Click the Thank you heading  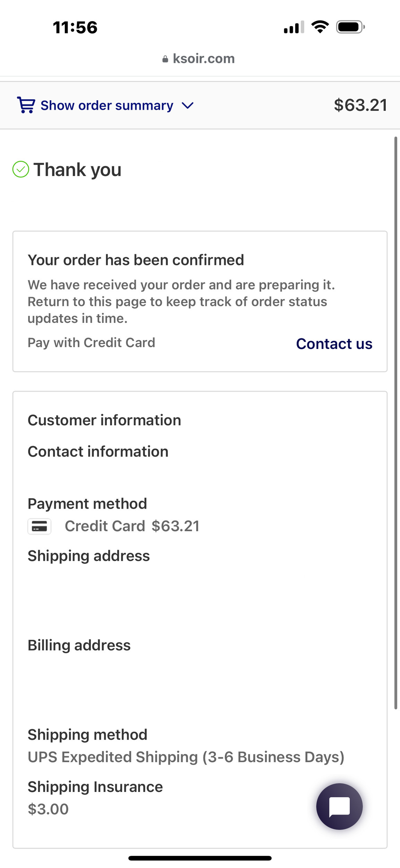(77, 170)
